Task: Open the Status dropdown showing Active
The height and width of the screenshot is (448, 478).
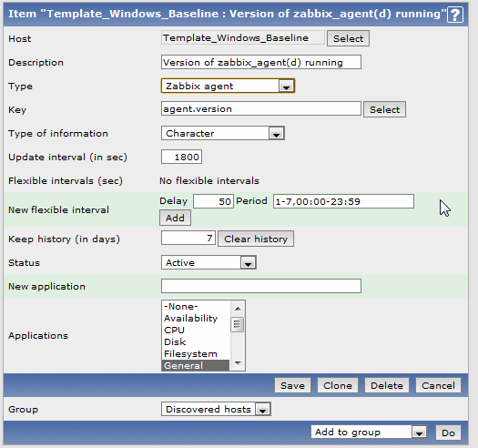Action: coord(208,262)
